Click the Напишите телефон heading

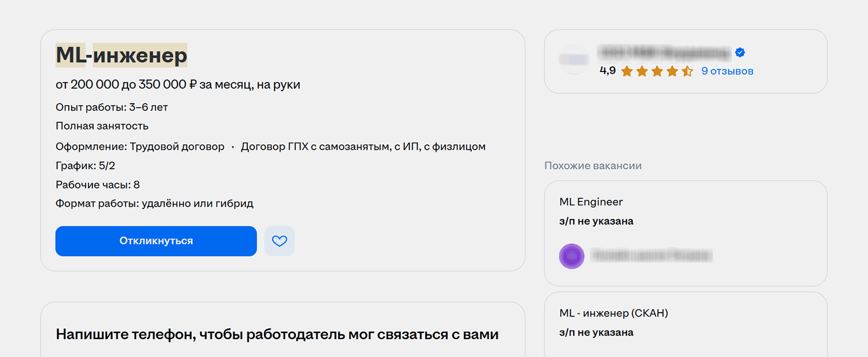point(277,334)
